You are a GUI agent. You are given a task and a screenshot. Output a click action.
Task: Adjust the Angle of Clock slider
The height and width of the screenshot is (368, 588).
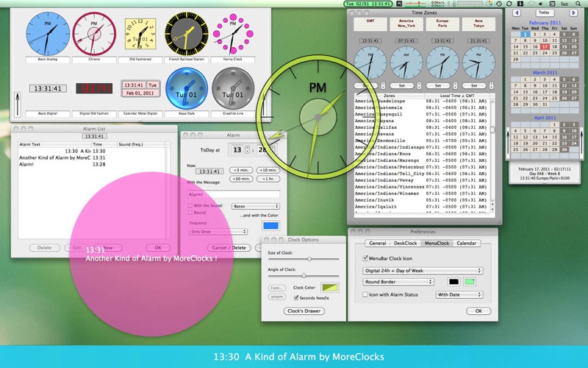point(304,275)
